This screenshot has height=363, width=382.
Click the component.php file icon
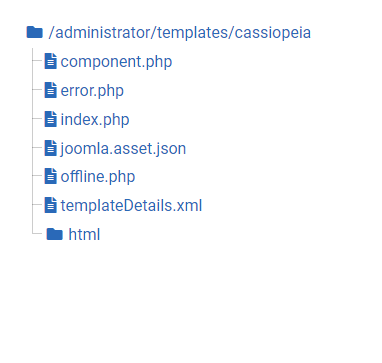(51, 62)
